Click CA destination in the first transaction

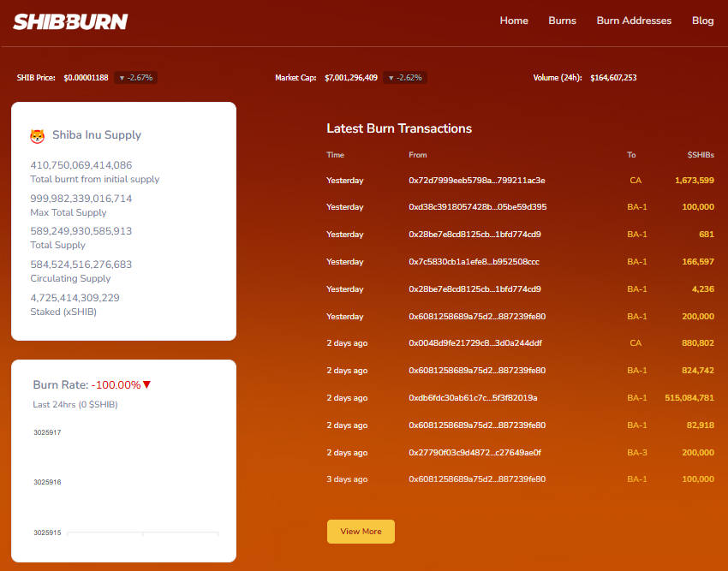[636, 181]
